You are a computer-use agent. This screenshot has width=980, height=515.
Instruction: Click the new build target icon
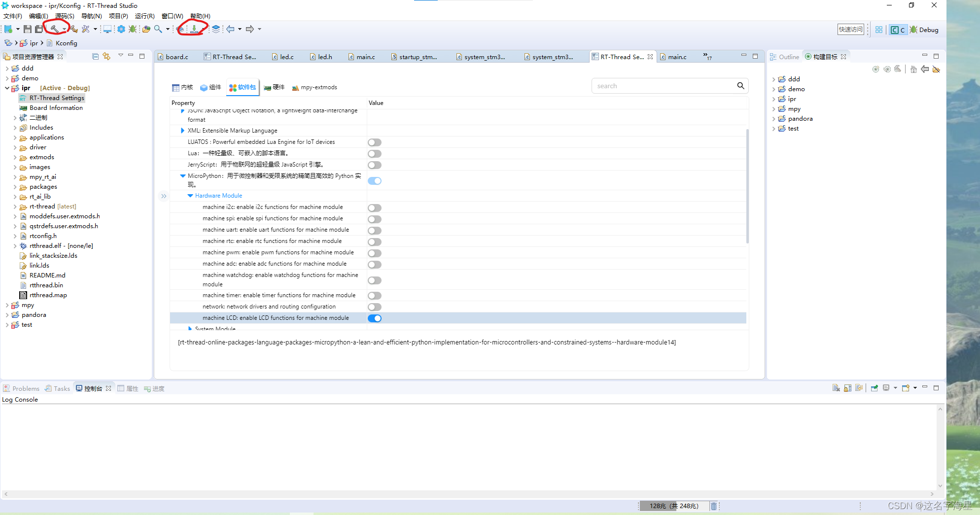(875, 69)
